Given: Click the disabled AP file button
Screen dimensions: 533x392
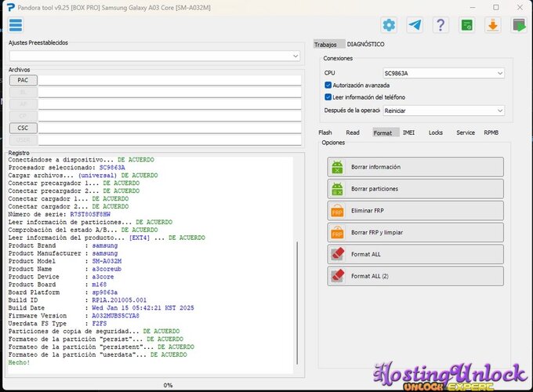Looking at the screenshot, I should [x=23, y=104].
